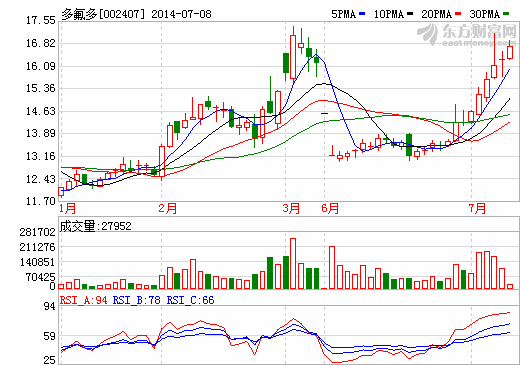Click the 6月 date axis marker
This screenshot has width=520, height=365.
click(330, 209)
